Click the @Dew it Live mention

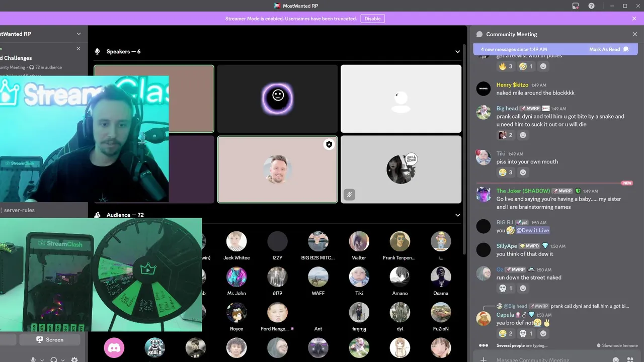pyautogui.click(x=533, y=230)
